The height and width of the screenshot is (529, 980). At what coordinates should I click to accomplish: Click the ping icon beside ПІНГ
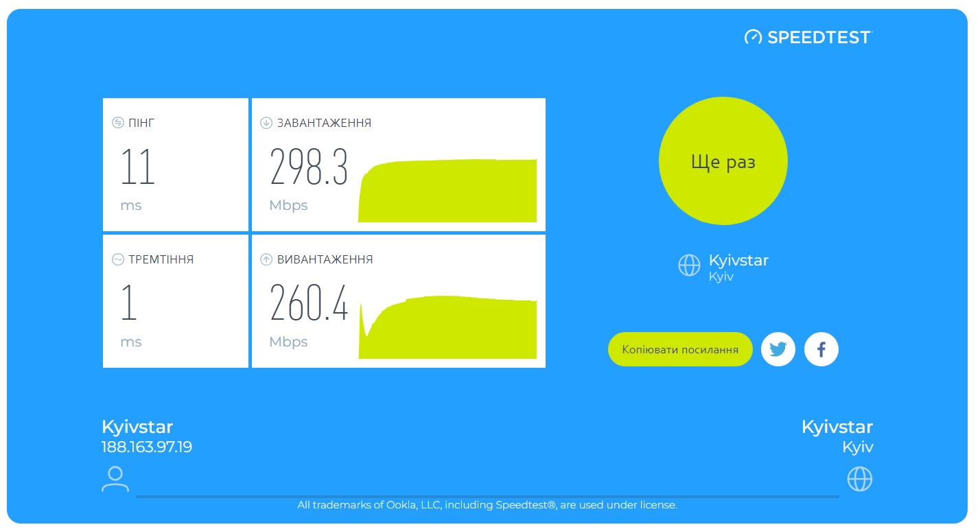(117, 124)
